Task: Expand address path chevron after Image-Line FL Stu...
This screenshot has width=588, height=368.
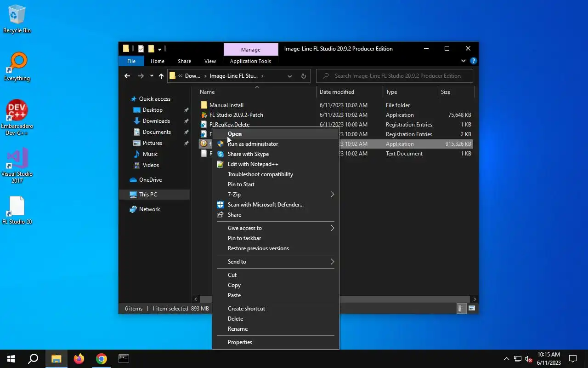Action: pos(262,76)
